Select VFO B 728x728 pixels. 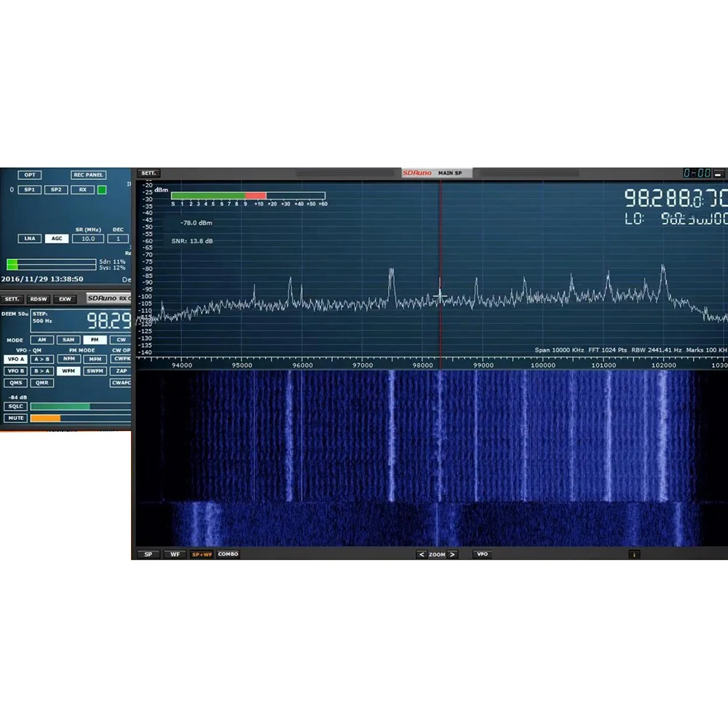coord(15,371)
